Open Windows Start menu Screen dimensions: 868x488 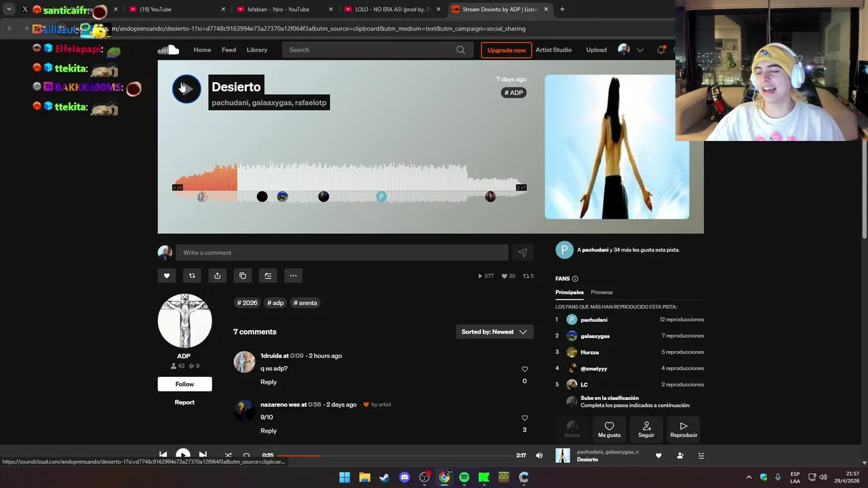click(x=344, y=477)
